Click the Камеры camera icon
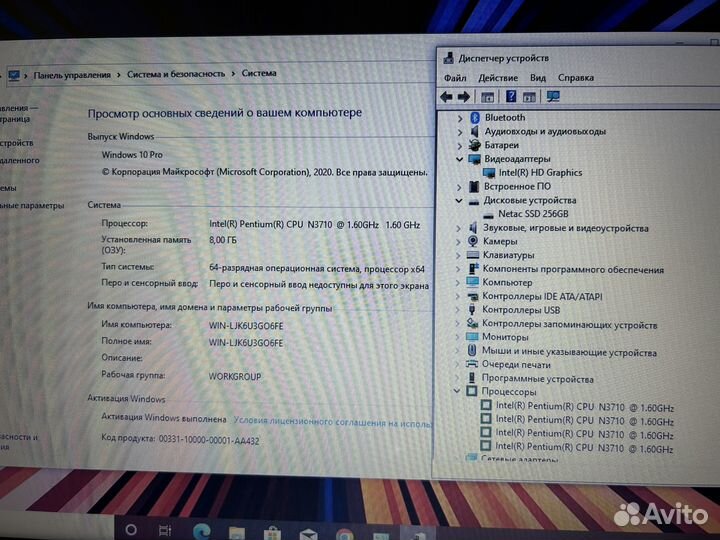The image size is (720, 540). coord(472,241)
